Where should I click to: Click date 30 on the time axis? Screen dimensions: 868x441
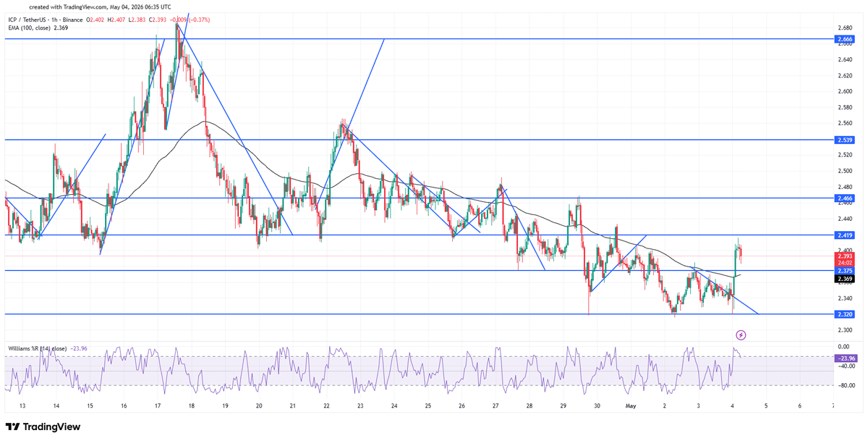pyautogui.click(x=597, y=407)
